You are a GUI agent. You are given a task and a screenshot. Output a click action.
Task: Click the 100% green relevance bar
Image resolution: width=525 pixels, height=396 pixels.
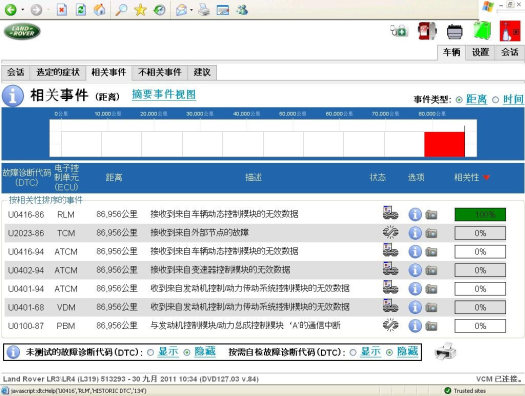[480, 215]
